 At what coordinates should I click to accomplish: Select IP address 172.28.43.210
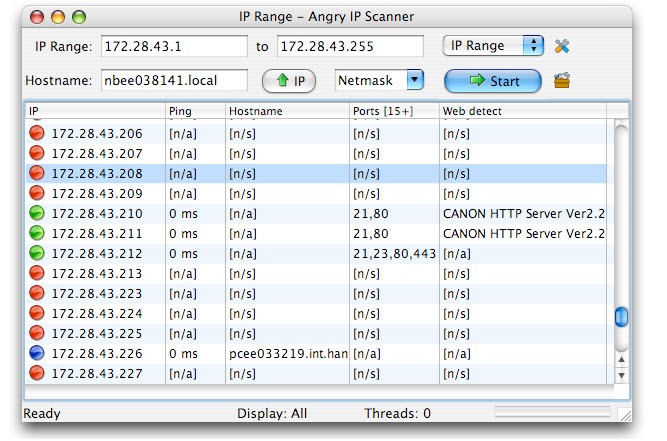[x=97, y=213]
